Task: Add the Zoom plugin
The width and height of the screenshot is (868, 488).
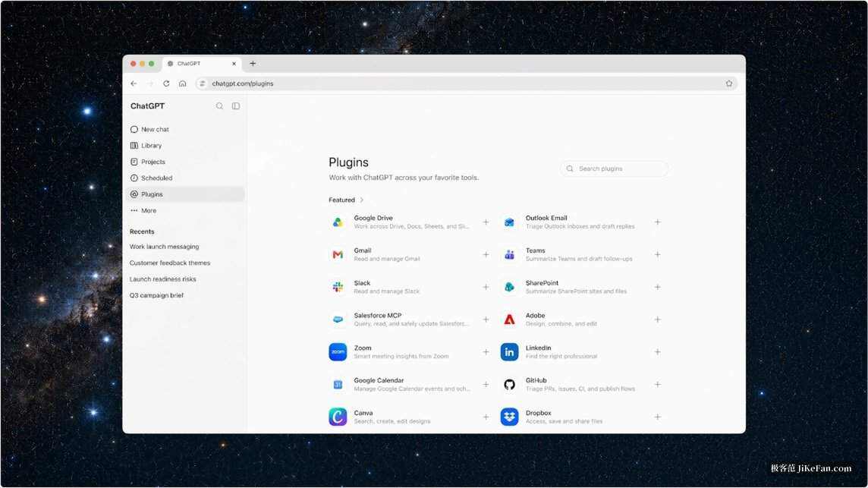Action: tap(486, 351)
